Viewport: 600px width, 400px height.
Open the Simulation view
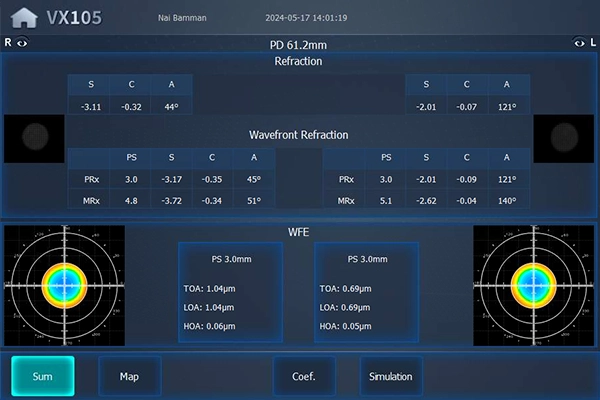pyautogui.click(x=391, y=377)
